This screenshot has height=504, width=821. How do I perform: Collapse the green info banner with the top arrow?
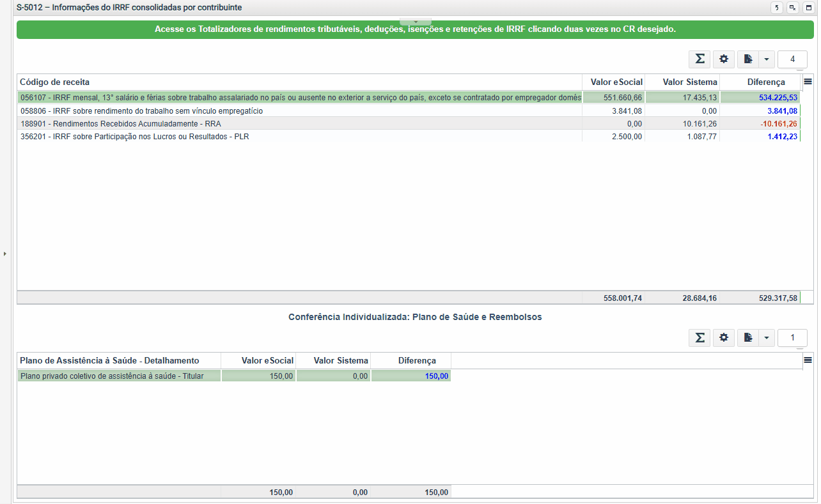[416, 22]
